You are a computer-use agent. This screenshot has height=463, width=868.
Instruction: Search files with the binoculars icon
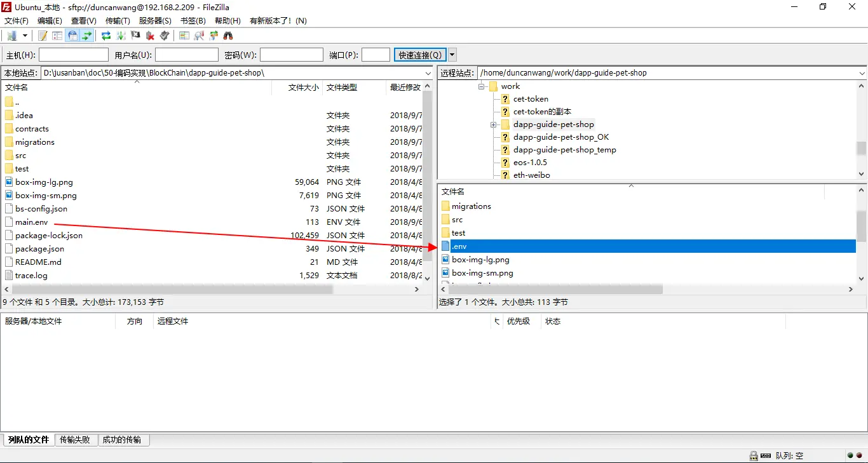click(228, 36)
